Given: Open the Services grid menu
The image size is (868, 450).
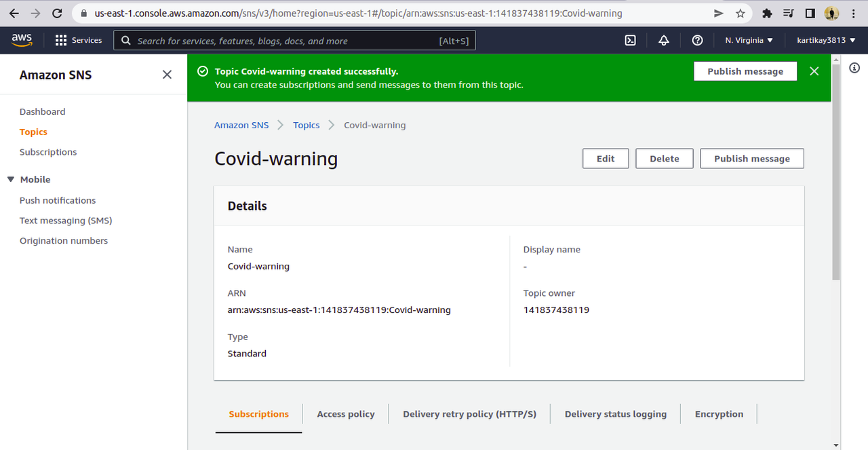Looking at the screenshot, I should [x=79, y=41].
